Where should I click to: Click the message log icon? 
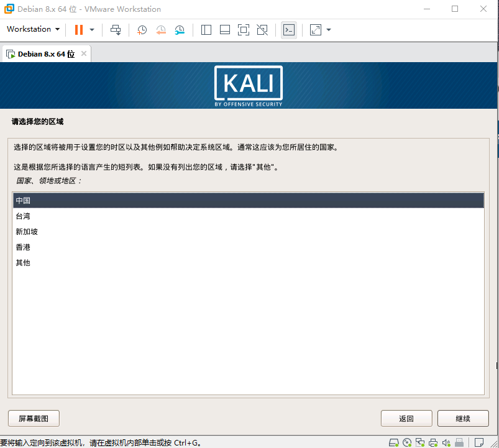coord(479,442)
